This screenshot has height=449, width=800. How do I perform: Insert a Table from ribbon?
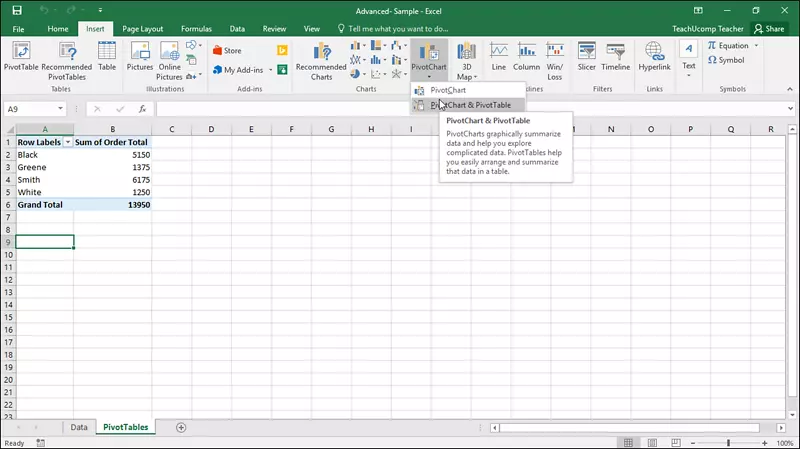click(x=107, y=56)
